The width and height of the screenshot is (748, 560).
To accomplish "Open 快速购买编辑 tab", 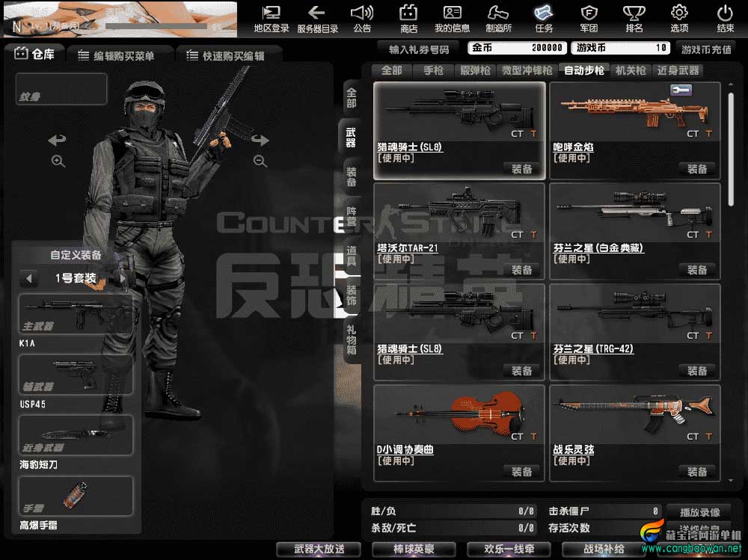I will point(229,56).
